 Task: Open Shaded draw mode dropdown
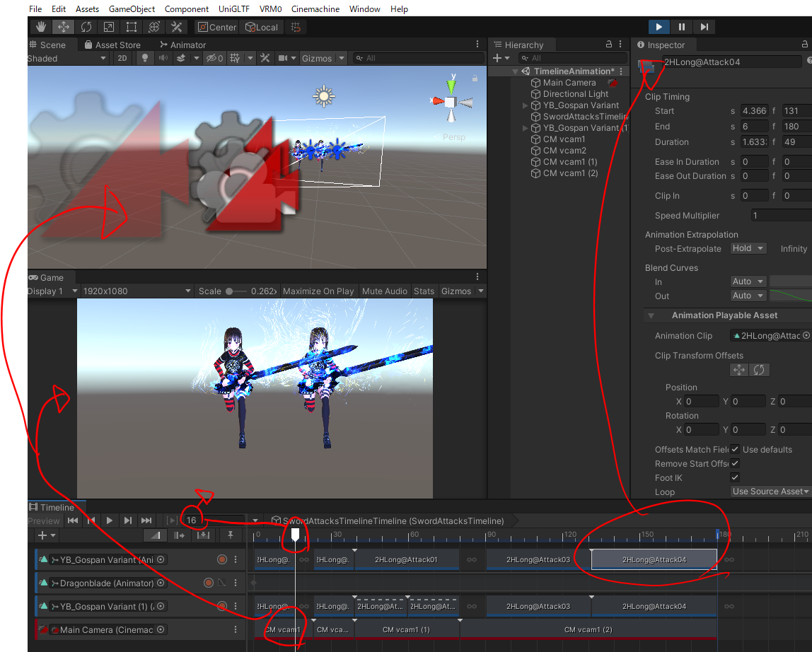67,58
